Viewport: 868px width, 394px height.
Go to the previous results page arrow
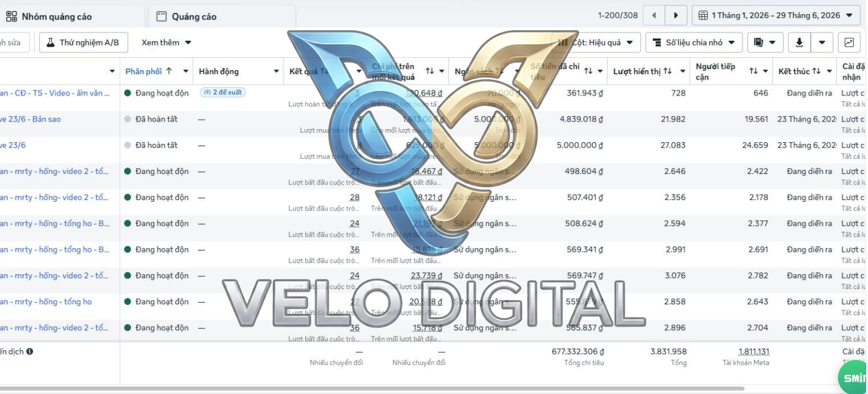pyautogui.click(x=654, y=15)
